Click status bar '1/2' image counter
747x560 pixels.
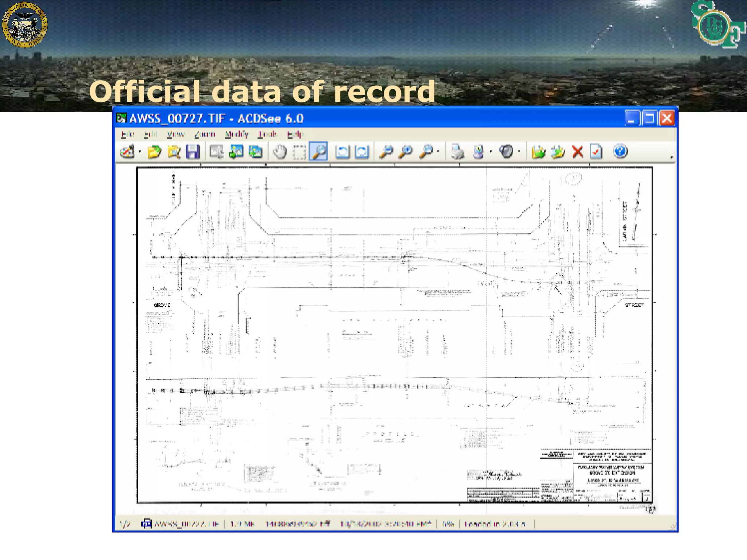[125, 524]
